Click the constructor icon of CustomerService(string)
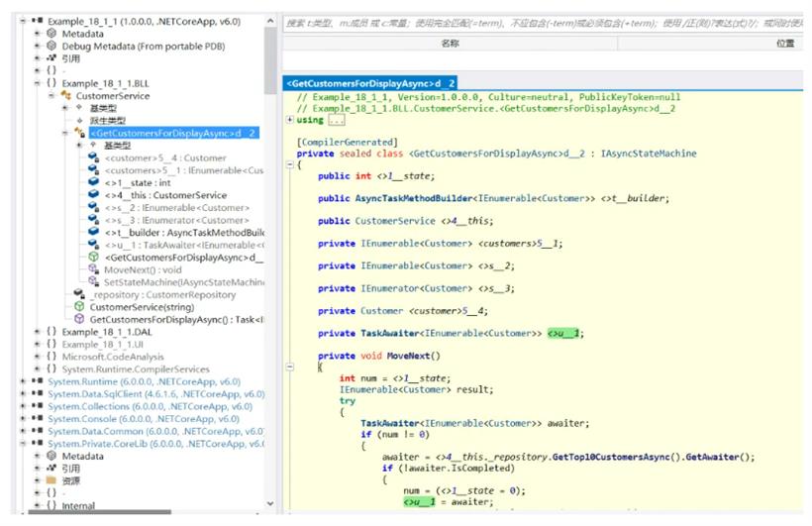 [79, 307]
